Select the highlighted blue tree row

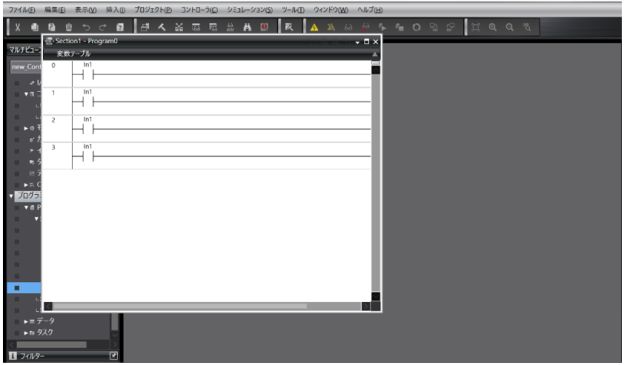tap(24, 287)
